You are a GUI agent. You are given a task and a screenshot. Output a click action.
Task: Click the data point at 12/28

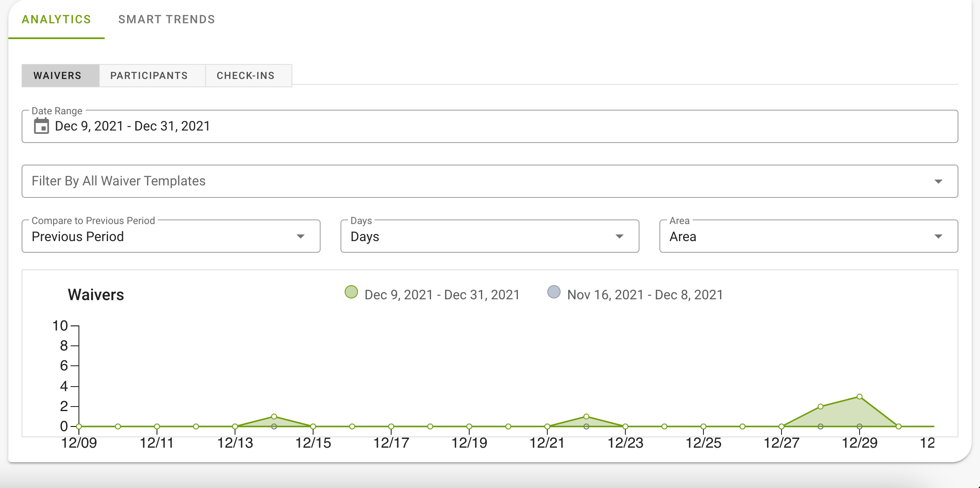click(821, 407)
